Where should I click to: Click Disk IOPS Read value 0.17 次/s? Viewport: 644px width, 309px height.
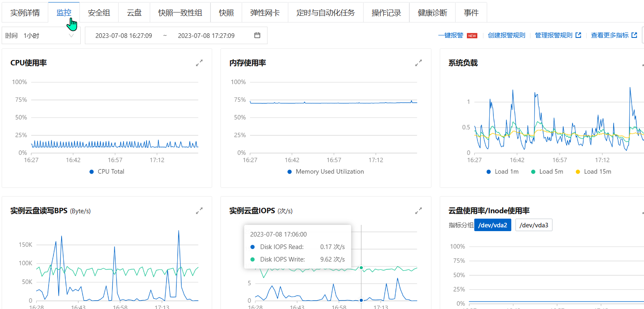[332, 247]
